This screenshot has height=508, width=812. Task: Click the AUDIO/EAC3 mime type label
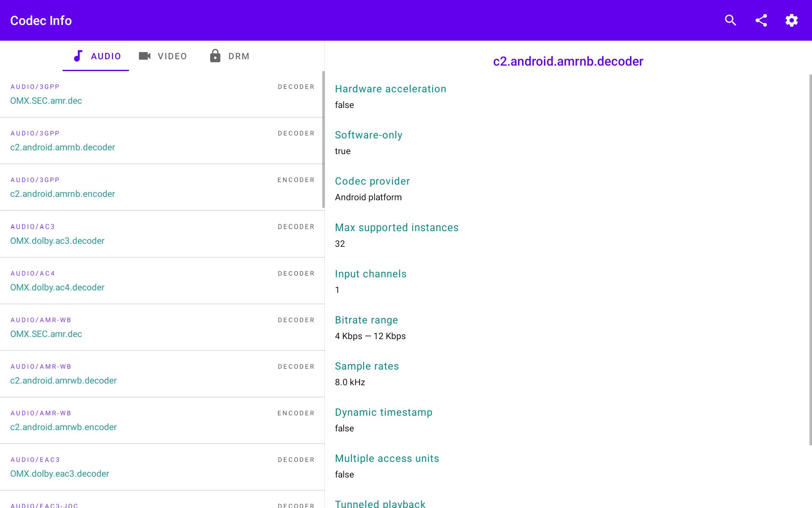click(x=35, y=460)
